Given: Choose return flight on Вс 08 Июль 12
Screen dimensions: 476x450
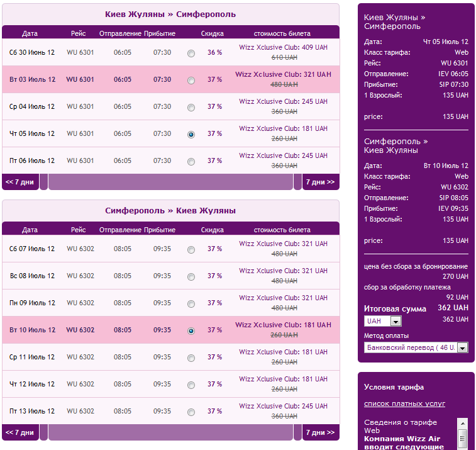Looking at the screenshot, I should (x=191, y=276).
